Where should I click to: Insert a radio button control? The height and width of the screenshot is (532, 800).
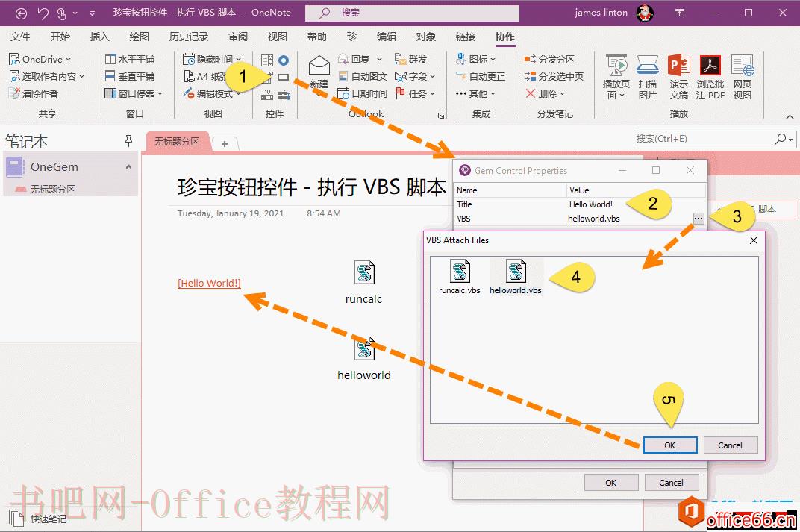(x=284, y=60)
